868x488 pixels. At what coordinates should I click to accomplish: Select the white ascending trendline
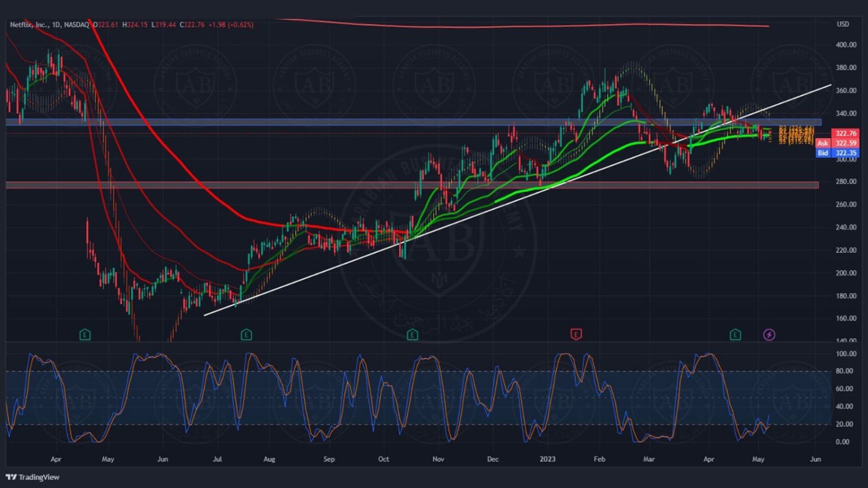pyautogui.click(x=517, y=200)
